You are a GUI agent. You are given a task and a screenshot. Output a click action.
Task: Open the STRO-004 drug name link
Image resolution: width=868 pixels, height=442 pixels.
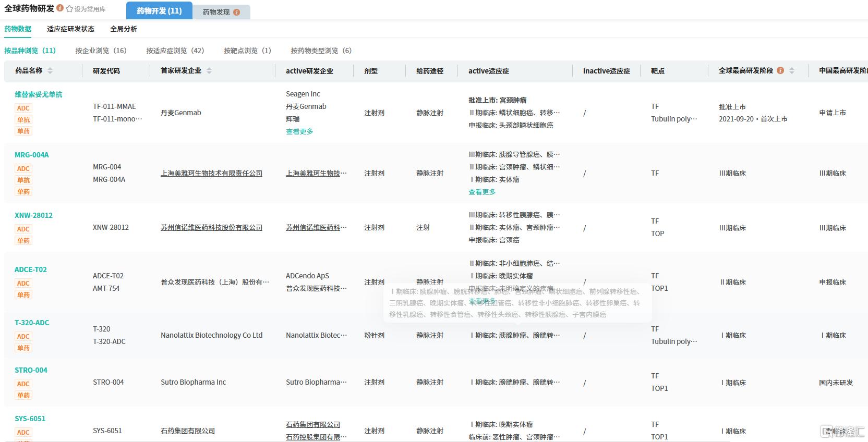pos(31,370)
